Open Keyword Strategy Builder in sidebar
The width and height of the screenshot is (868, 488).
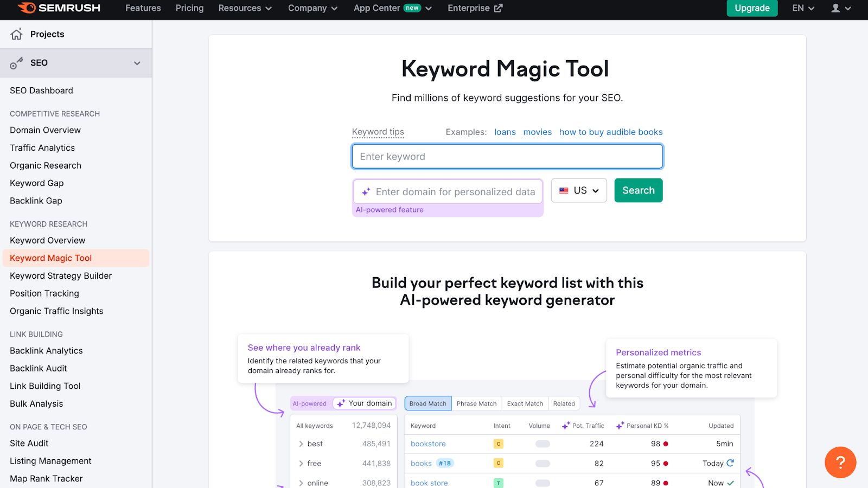pyautogui.click(x=61, y=275)
